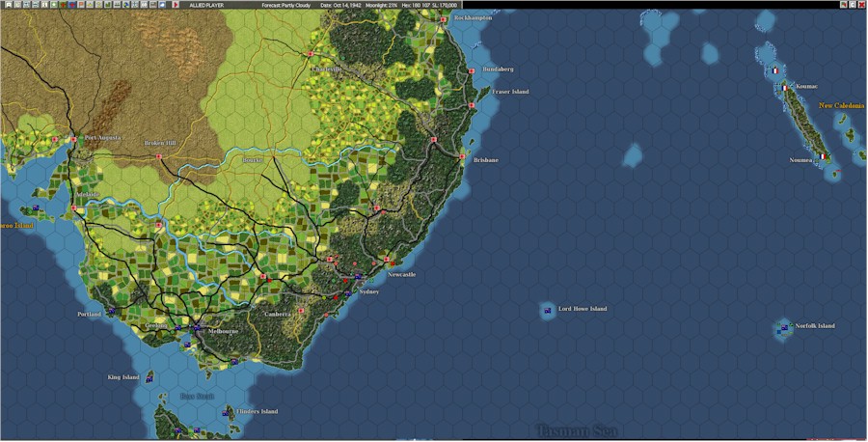The image size is (868, 442).
Task: Click the Lord Howe Island flag marker
Action: click(x=548, y=311)
